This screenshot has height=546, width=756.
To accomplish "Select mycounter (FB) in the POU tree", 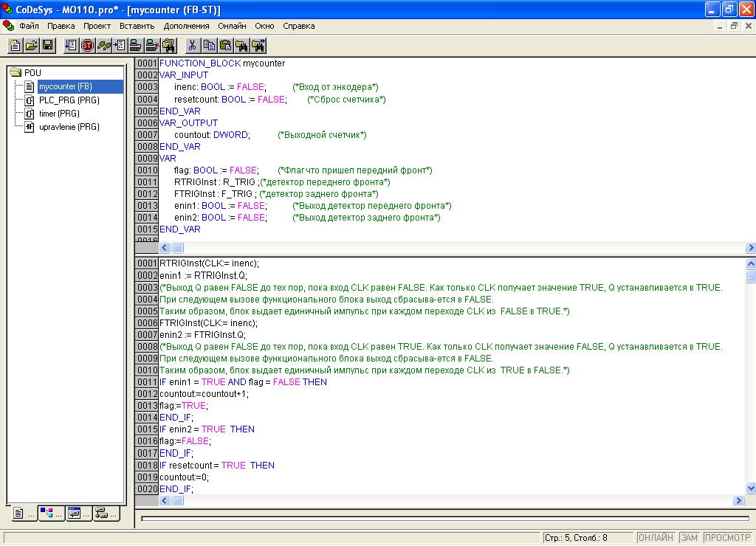I will pos(65,87).
